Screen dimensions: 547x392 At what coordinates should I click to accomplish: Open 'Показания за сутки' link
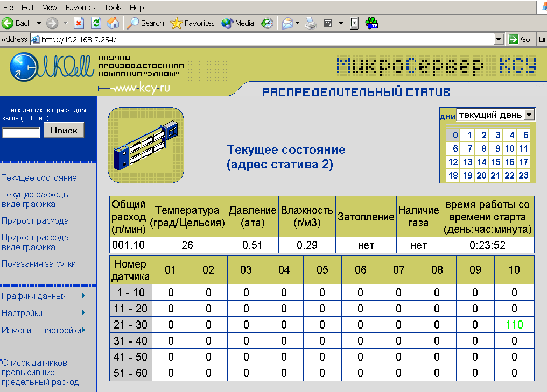[x=39, y=264]
